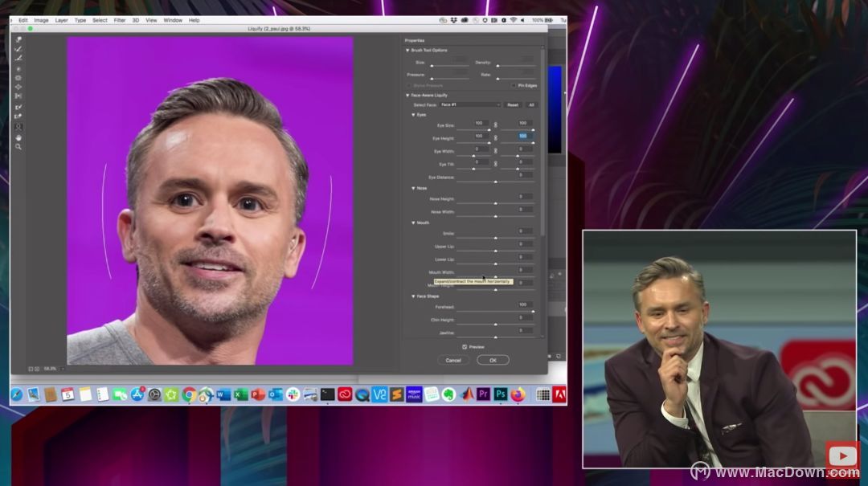The height and width of the screenshot is (486, 868).
Task: Select the Forward Warp tool
Action: tap(18, 40)
